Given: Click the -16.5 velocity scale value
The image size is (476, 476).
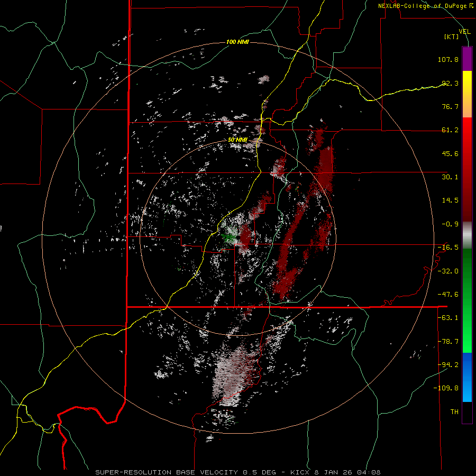Looking at the screenshot, I should [x=448, y=248].
